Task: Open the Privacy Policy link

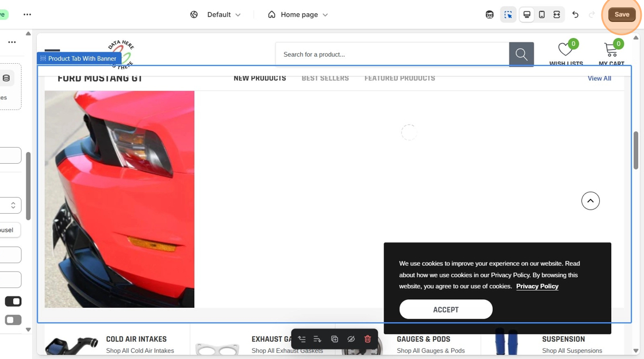Action: (537, 287)
